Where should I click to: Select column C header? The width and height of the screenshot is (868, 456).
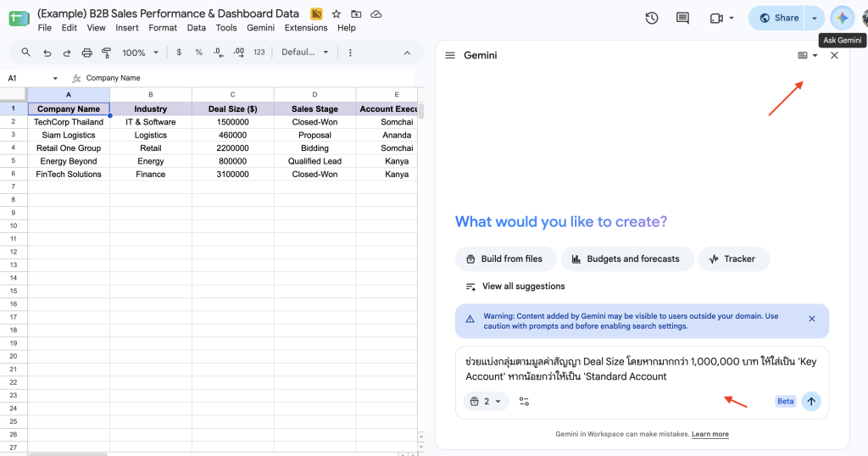(x=232, y=95)
